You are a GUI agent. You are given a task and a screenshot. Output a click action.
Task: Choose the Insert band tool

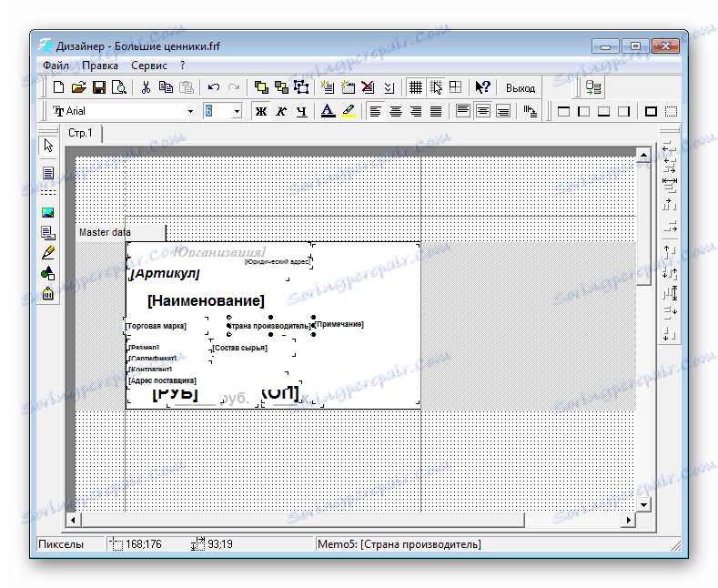pos(48,192)
